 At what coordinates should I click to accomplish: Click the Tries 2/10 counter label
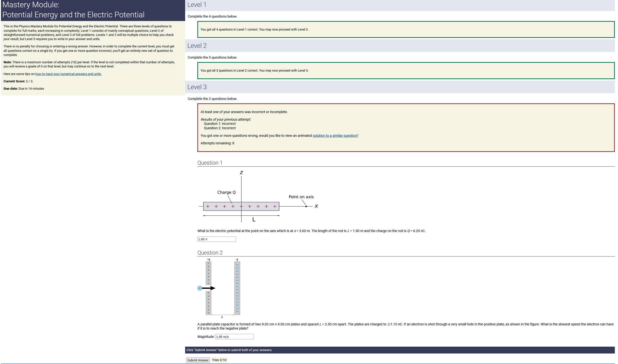219,360
